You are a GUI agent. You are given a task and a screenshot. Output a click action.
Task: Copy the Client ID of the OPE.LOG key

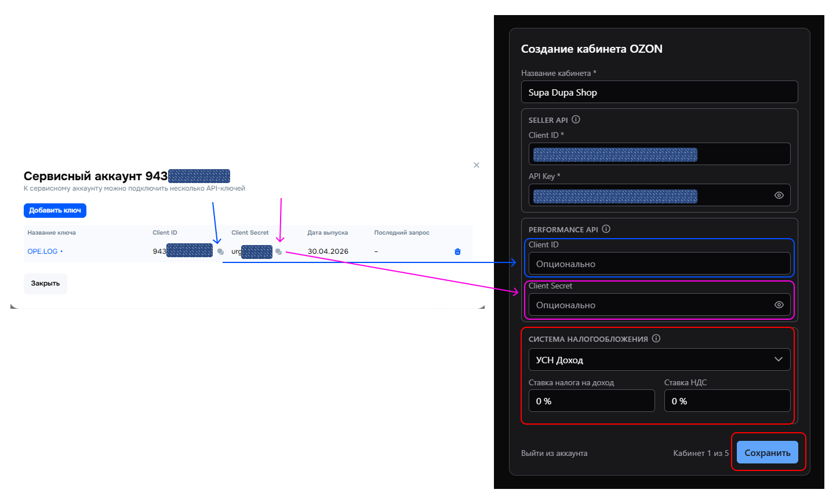tap(220, 251)
